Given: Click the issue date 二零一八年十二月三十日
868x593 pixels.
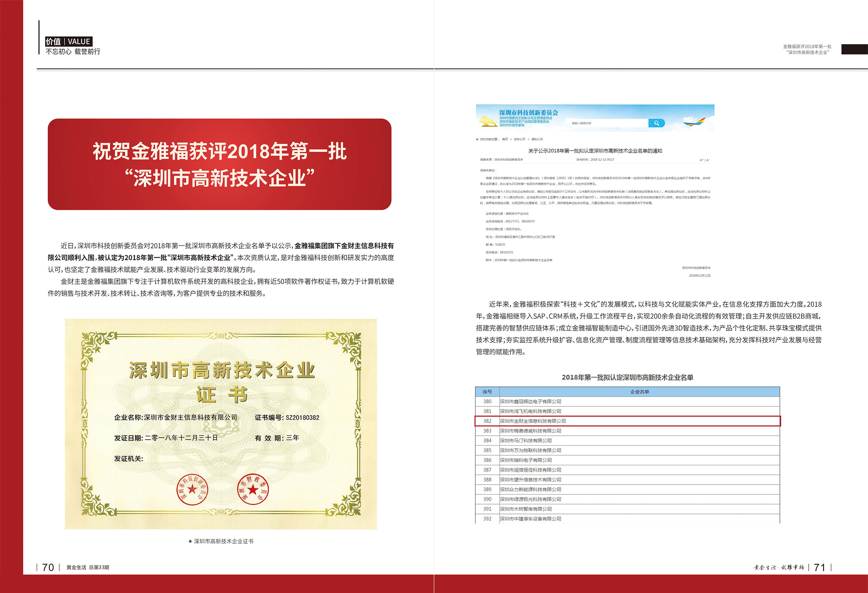Looking at the screenshot, I should point(181,438).
